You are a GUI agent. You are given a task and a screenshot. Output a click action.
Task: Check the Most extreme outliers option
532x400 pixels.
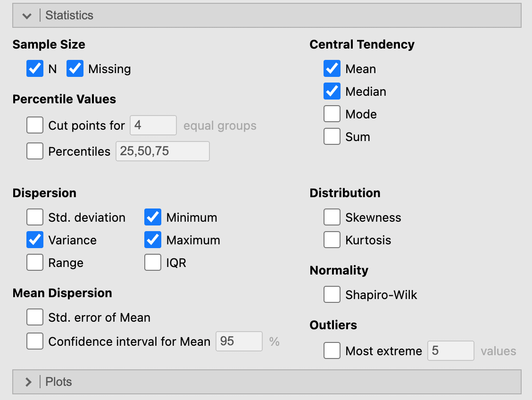[x=332, y=351]
